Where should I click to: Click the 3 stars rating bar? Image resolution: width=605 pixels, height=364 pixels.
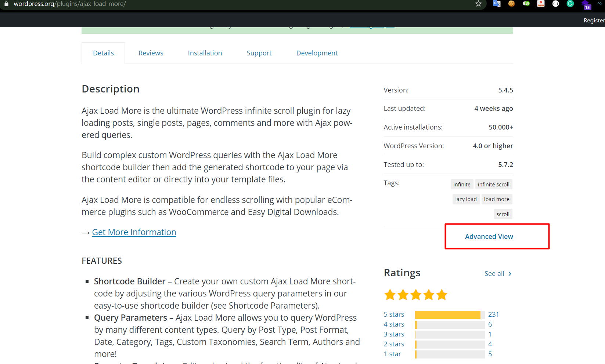pyautogui.click(x=450, y=335)
